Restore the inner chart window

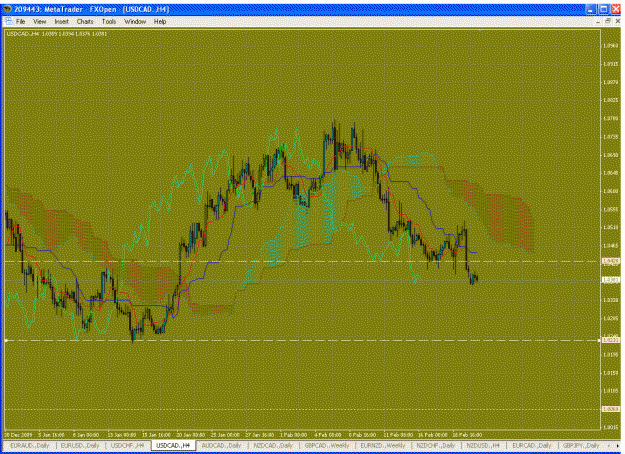[x=608, y=21]
